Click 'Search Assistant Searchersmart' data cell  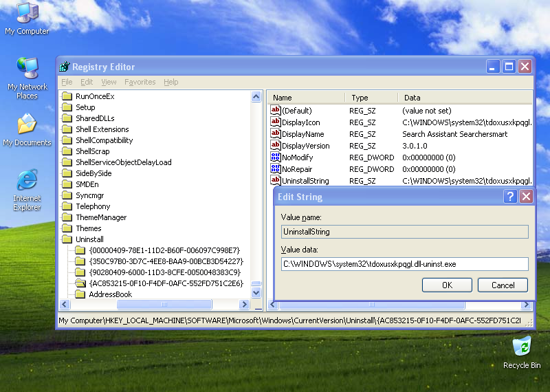click(x=454, y=133)
